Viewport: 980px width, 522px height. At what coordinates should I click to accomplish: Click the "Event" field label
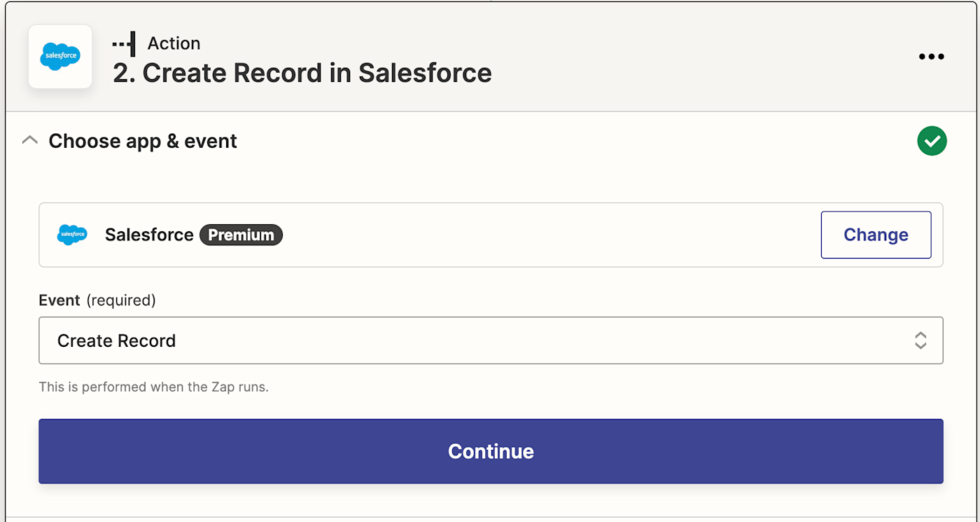click(59, 301)
